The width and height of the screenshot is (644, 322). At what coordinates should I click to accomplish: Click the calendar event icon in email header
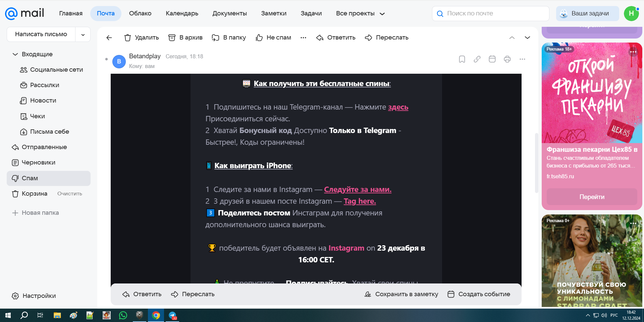[492, 59]
